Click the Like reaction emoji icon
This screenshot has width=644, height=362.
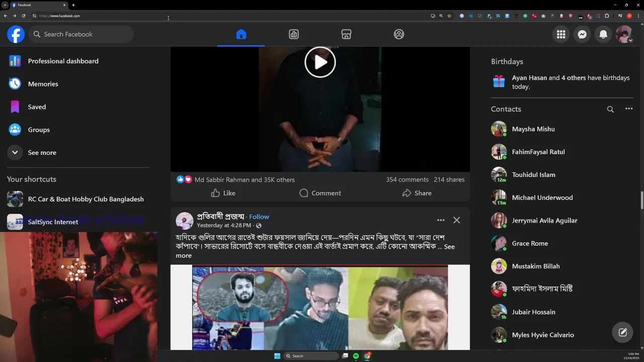[181, 179]
